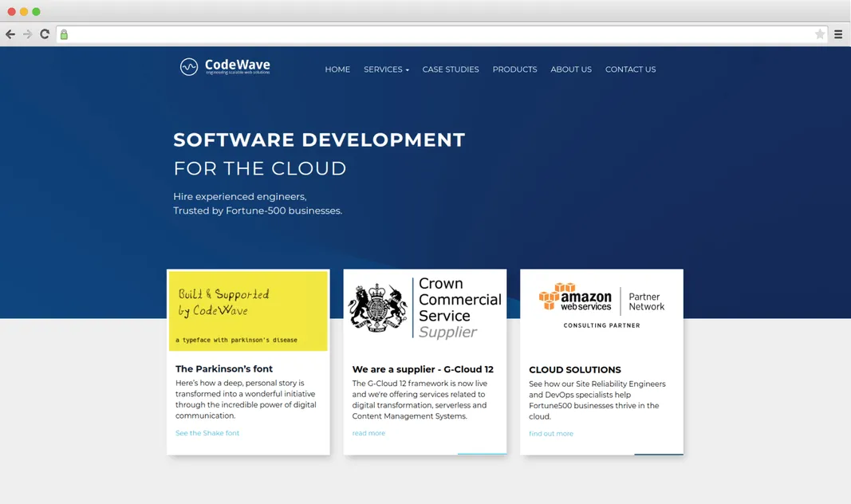Click 'Hire experienced engineers,' text
This screenshot has width=851, height=504.
240,196
